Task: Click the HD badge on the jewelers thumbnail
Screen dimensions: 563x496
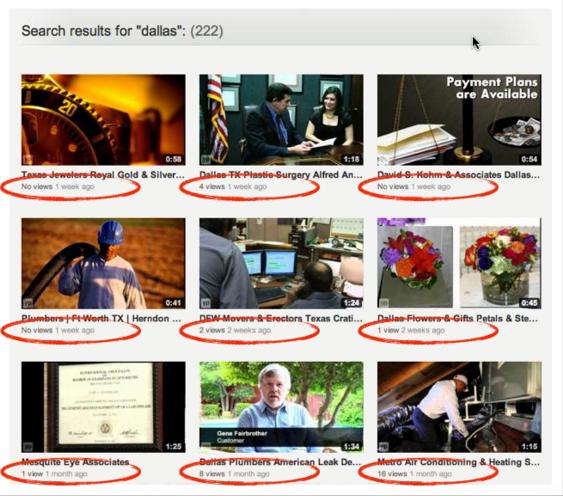Action: (28, 159)
